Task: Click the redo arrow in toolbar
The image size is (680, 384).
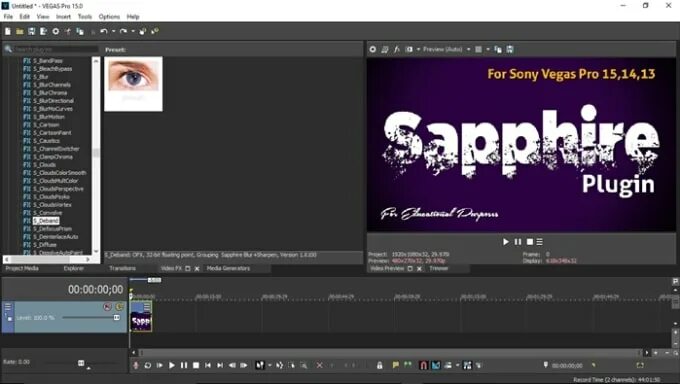Action: pos(123,31)
